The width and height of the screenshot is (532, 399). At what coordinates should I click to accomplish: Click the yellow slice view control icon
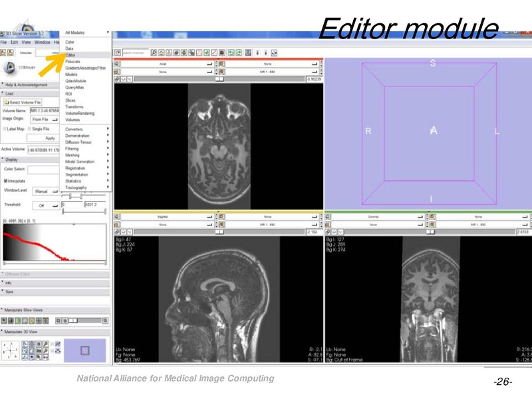click(31, 321)
